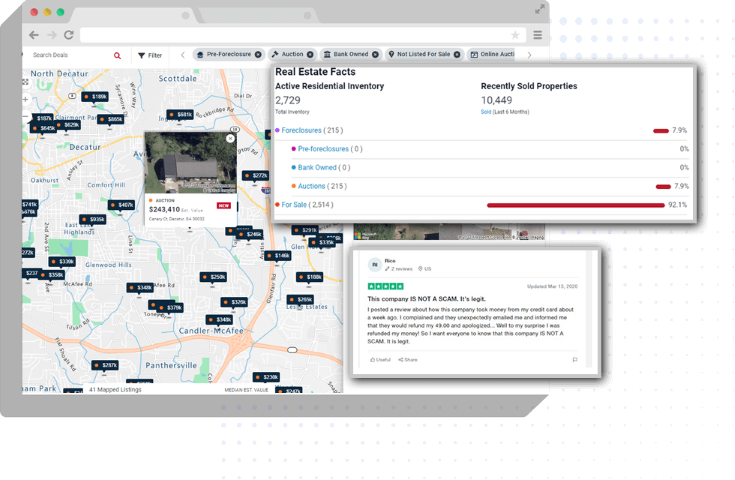Remove the Bank Owned filter

pos(375,54)
